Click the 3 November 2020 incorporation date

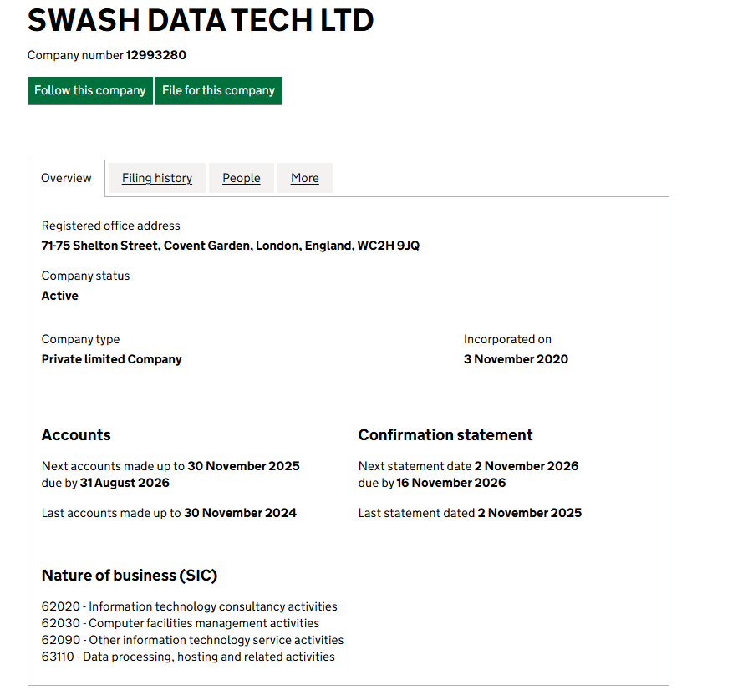tap(516, 359)
